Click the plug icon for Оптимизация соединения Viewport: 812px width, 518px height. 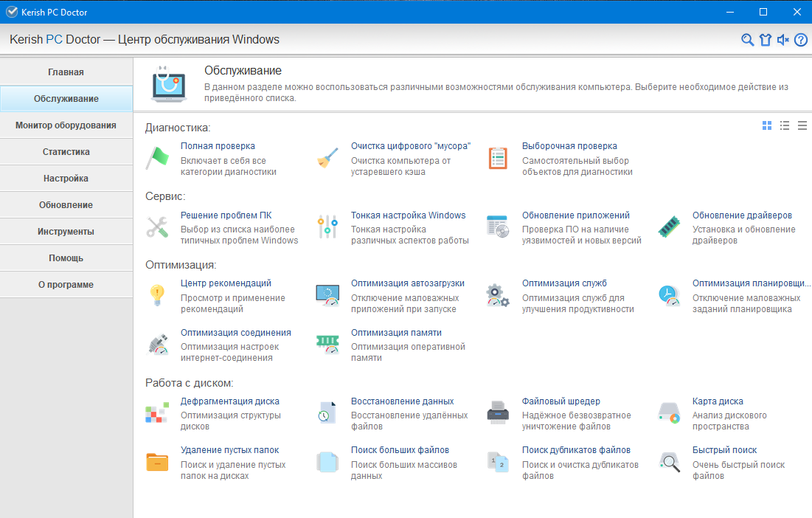[157, 344]
